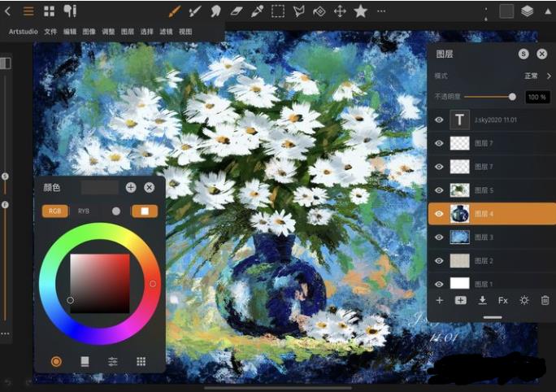Select the polygon Lasso tool
The height and width of the screenshot is (392, 556).
pos(298,11)
